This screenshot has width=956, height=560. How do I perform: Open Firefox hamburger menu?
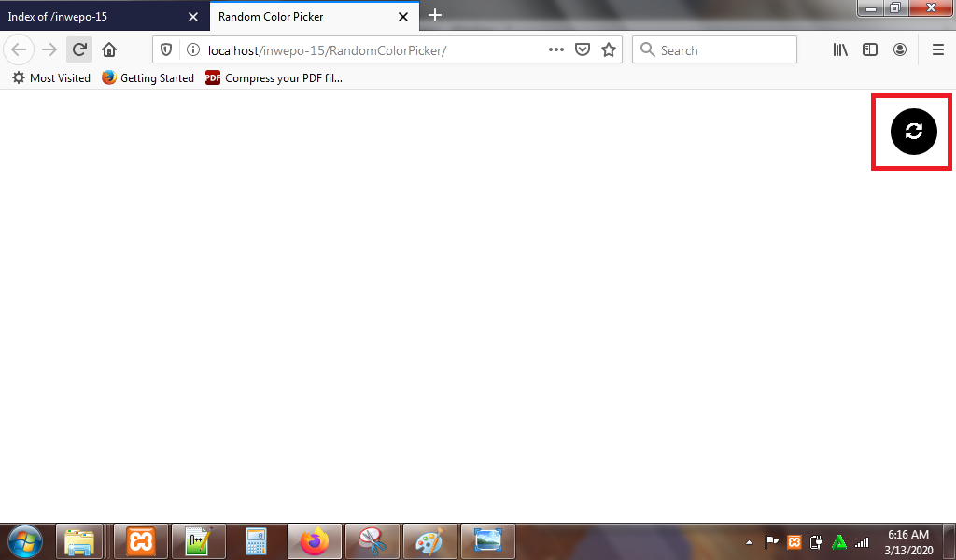coord(938,50)
